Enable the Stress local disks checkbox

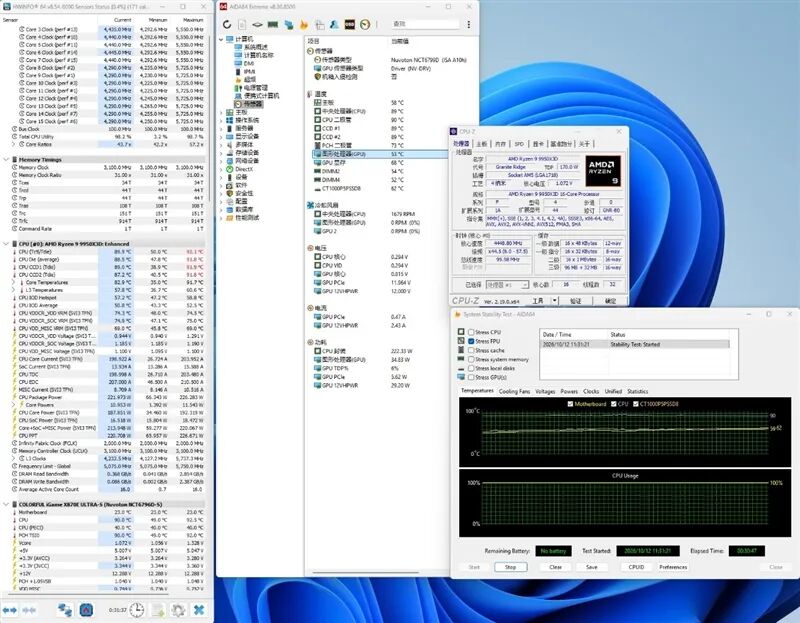tap(471, 368)
